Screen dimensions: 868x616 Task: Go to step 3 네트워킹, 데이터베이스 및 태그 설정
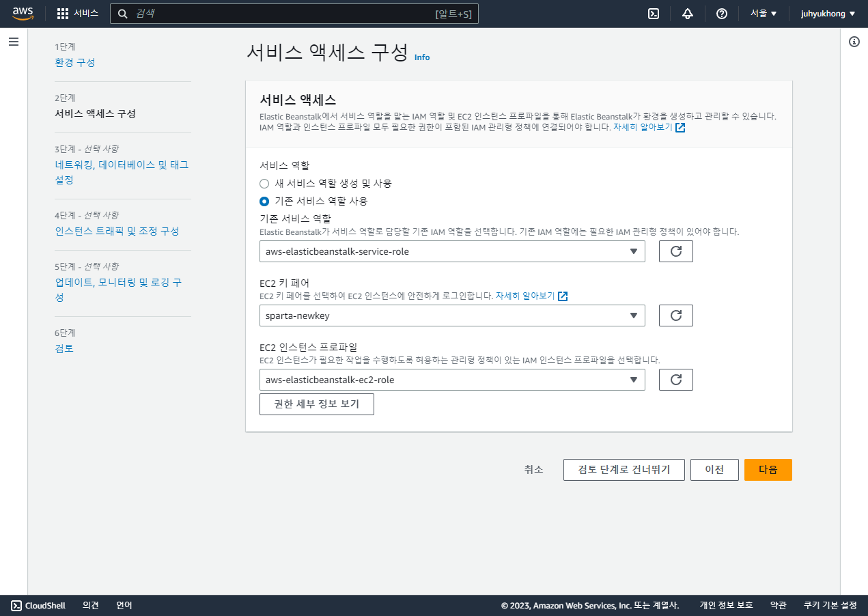(x=122, y=172)
